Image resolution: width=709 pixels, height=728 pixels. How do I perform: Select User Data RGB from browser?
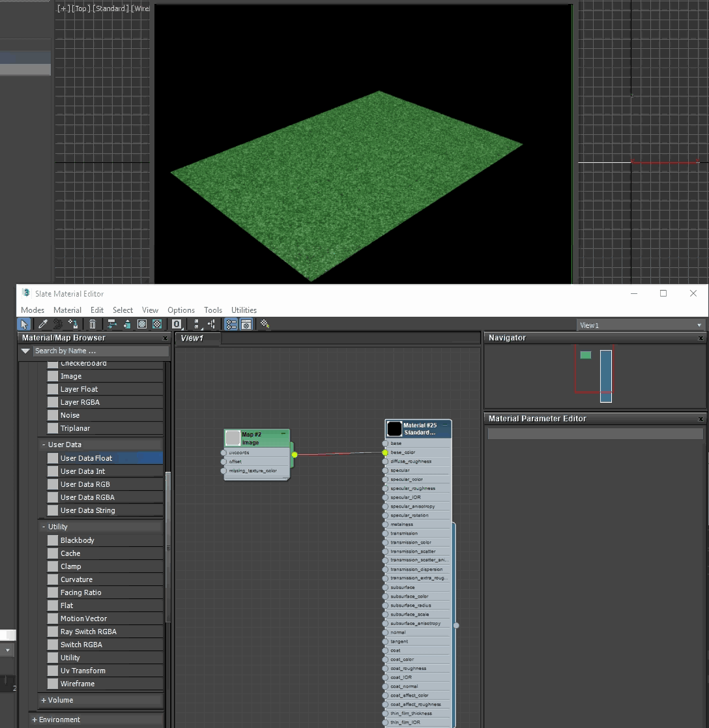coord(85,484)
